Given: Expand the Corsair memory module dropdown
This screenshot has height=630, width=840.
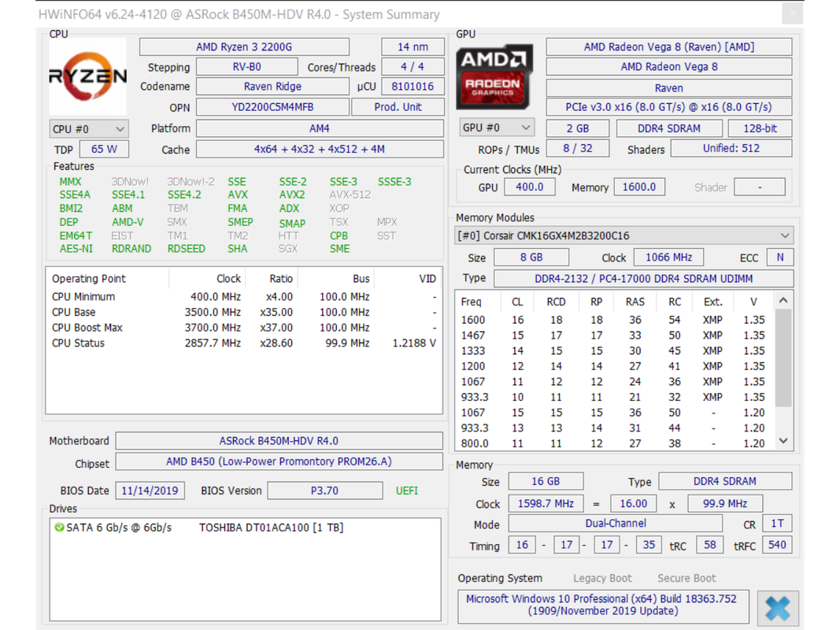Looking at the screenshot, I should point(624,235).
